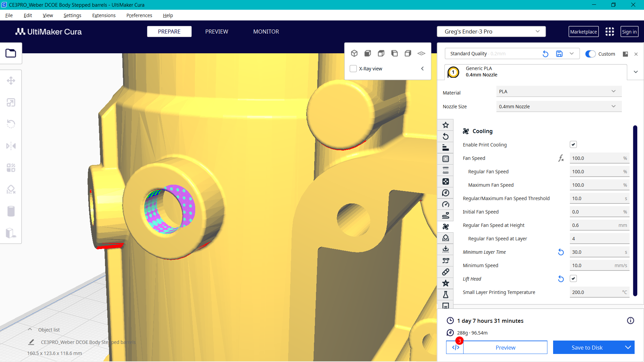
Task: Disable Enable Print Cooling
Action: 573,144
